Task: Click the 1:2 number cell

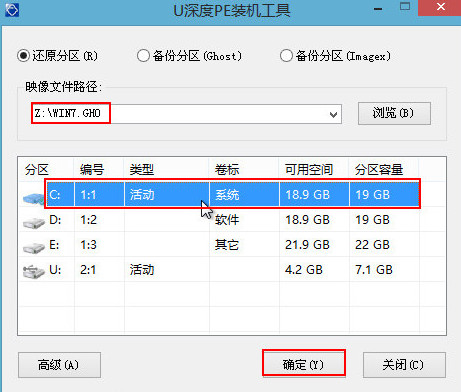Action: pyautogui.click(x=88, y=220)
